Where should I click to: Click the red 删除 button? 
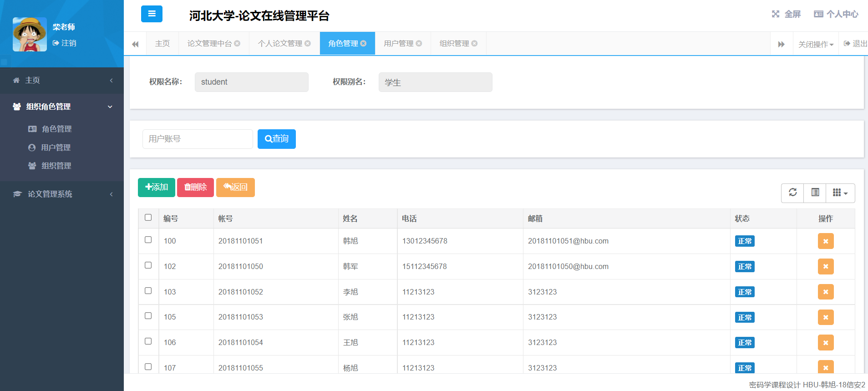point(195,188)
